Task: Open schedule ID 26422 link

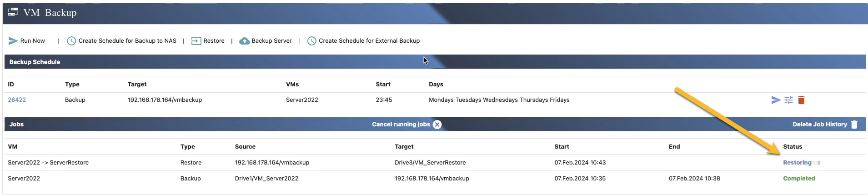Action: point(17,100)
